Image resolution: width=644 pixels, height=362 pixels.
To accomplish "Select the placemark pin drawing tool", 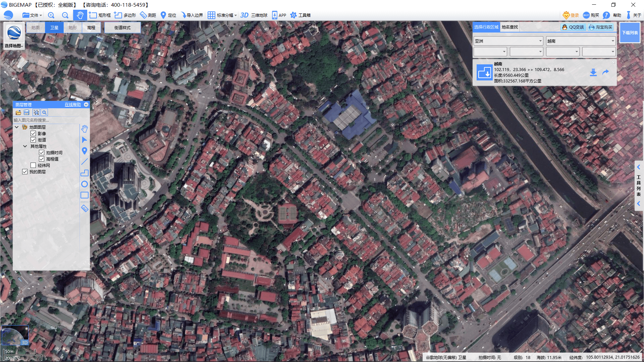I will [x=85, y=151].
